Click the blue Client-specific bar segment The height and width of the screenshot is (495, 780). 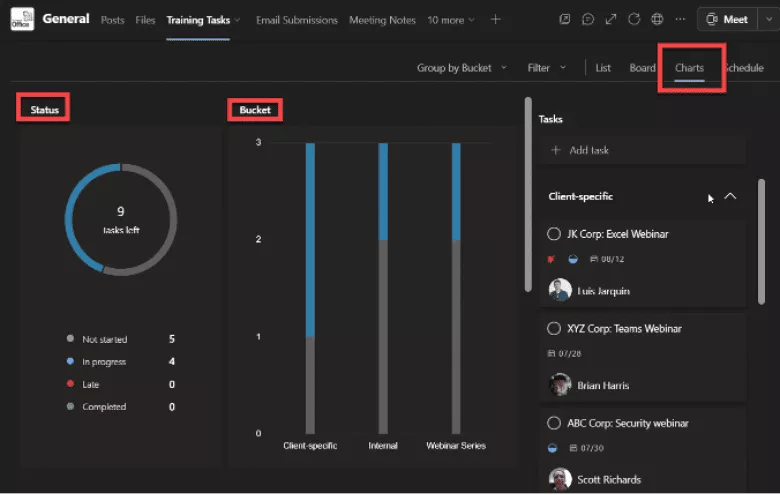[x=310, y=240]
